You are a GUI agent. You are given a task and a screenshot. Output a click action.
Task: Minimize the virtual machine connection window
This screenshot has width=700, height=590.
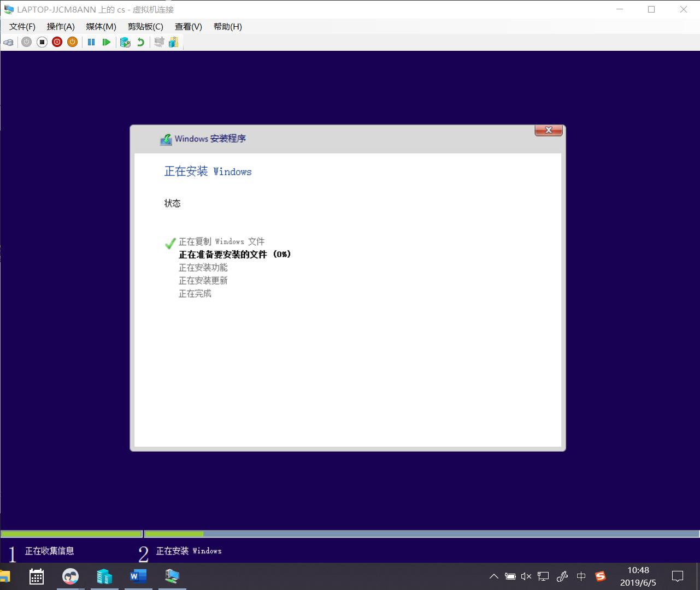click(620, 9)
